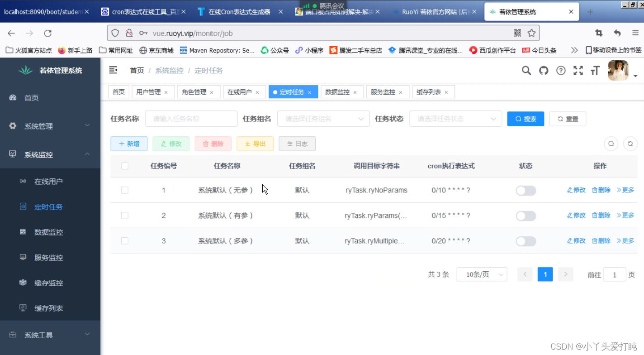Click 删除 link for task 2
This screenshot has height=355, width=644.
601,216
